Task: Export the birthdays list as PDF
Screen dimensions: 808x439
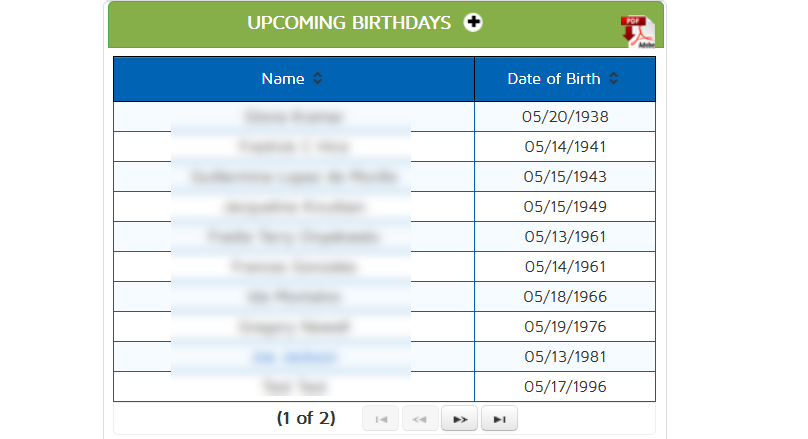Action: tap(637, 31)
